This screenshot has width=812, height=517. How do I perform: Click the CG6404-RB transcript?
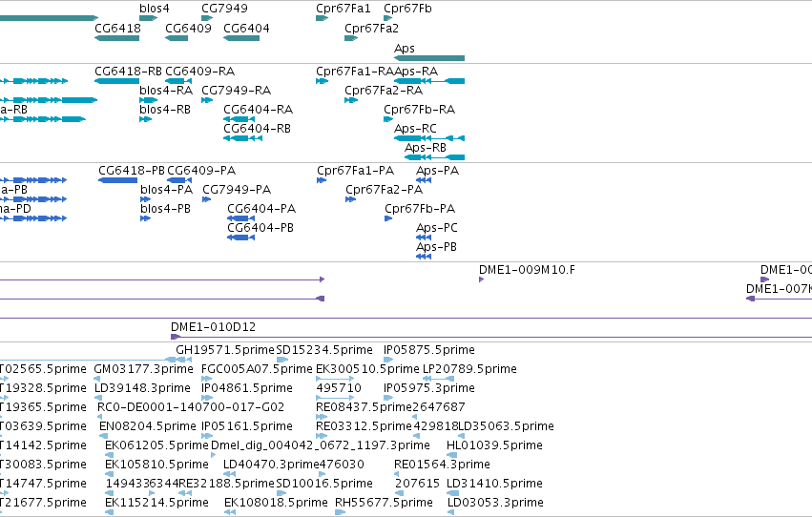242,138
